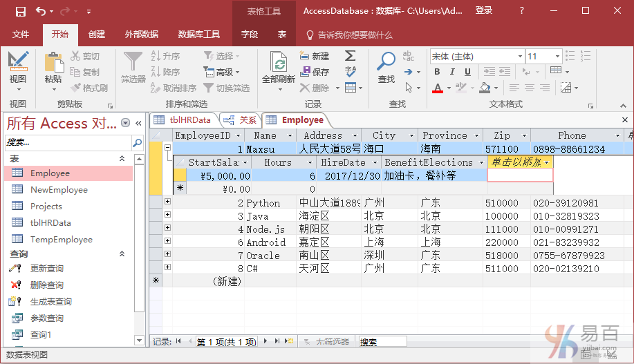Click the Paste clipboard icon
Viewport: 634px width, 364px height.
pyautogui.click(x=53, y=63)
